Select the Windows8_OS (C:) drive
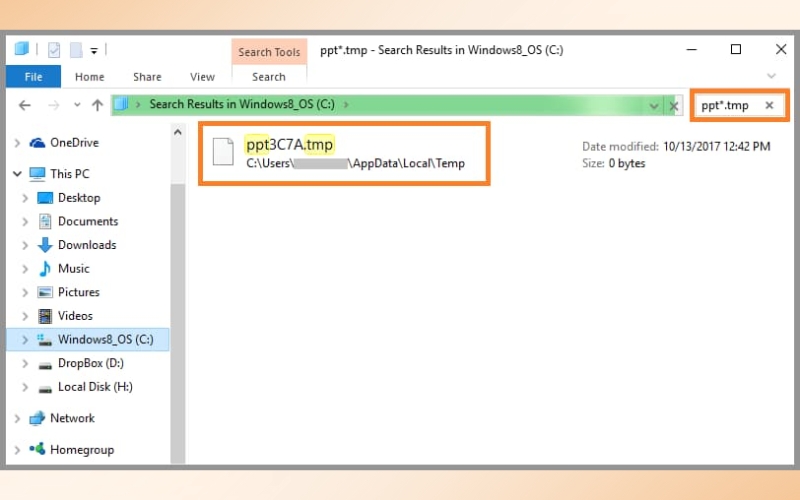800x500 pixels. (x=105, y=339)
